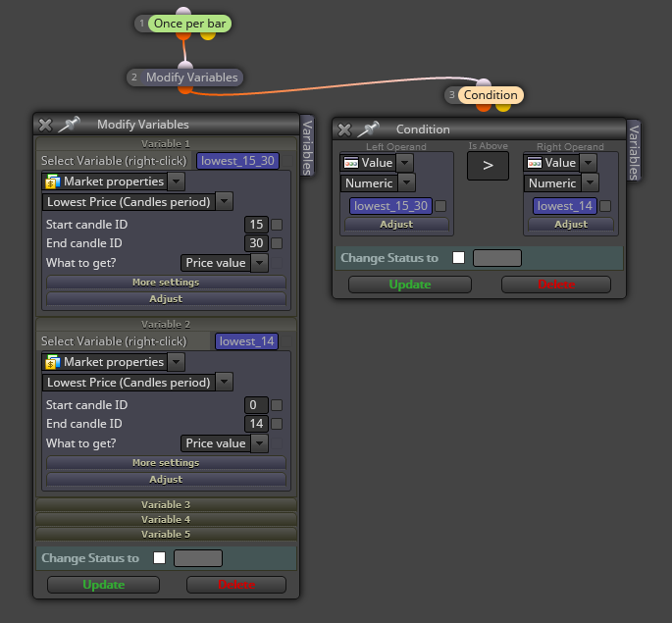Collapse the Variable 2 section header
672x623 pixels.
(167, 325)
